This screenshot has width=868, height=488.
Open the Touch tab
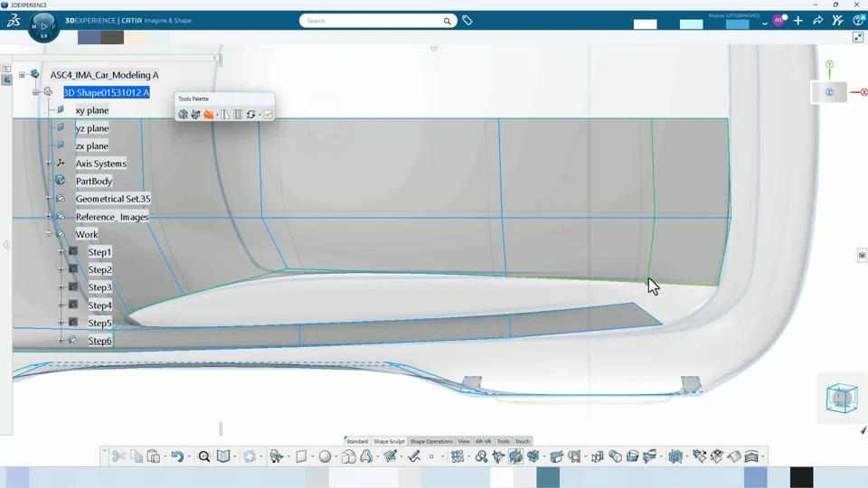coord(523,442)
